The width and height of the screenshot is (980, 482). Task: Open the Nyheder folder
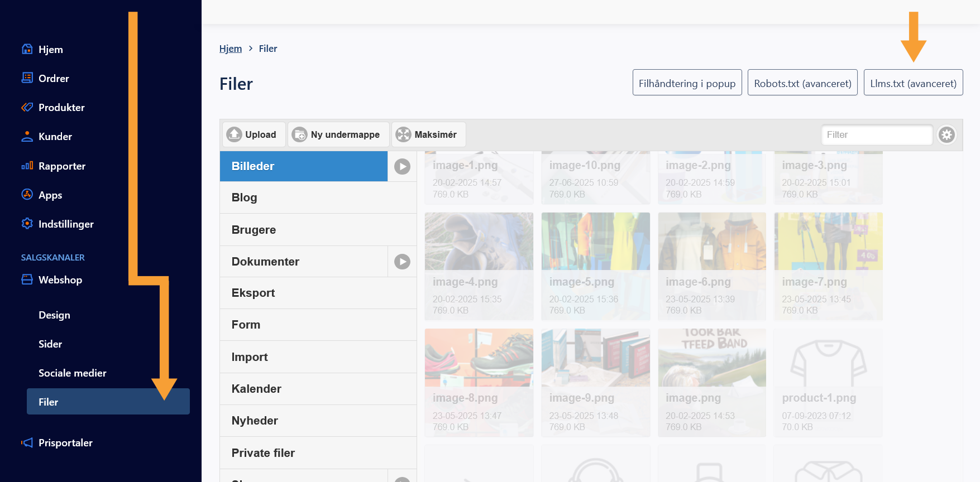click(318, 421)
